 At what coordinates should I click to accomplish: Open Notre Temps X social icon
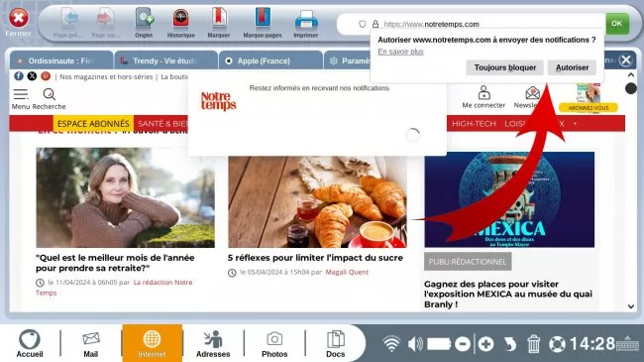pos(32,76)
